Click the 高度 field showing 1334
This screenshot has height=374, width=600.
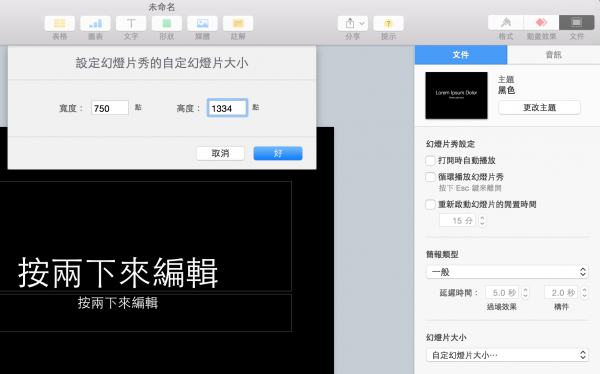click(227, 108)
